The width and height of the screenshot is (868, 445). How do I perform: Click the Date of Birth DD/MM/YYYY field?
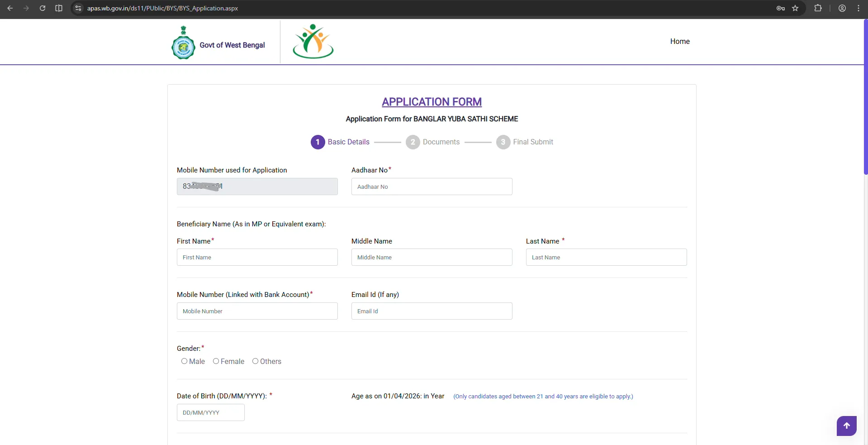coord(210,412)
